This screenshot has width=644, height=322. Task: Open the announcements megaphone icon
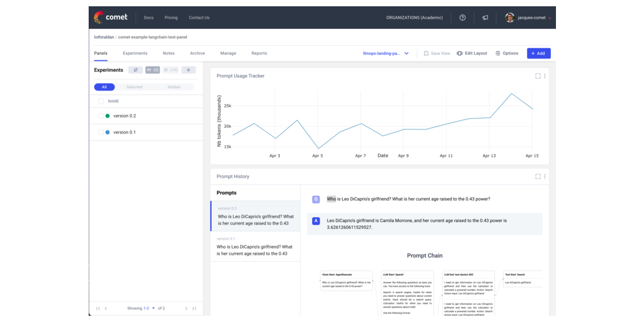point(485,18)
